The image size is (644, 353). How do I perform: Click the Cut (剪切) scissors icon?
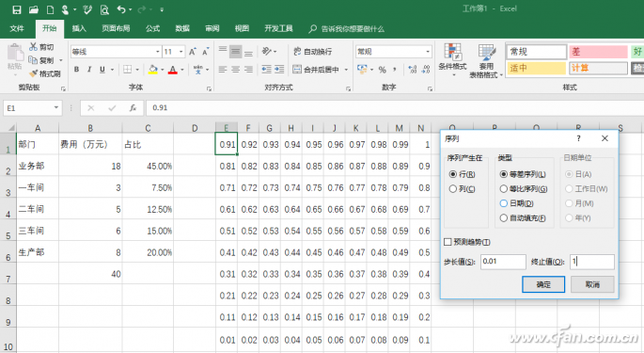point(33,47)
